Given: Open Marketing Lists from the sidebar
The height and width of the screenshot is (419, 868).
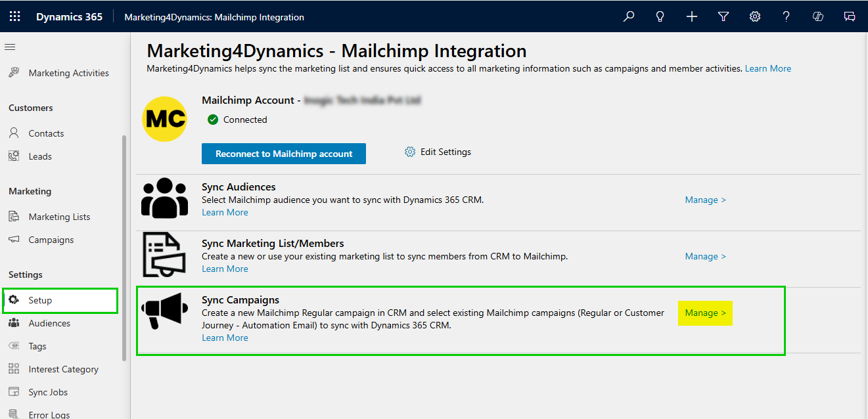Looking at the screenshot, I should [x=58, y=216].
